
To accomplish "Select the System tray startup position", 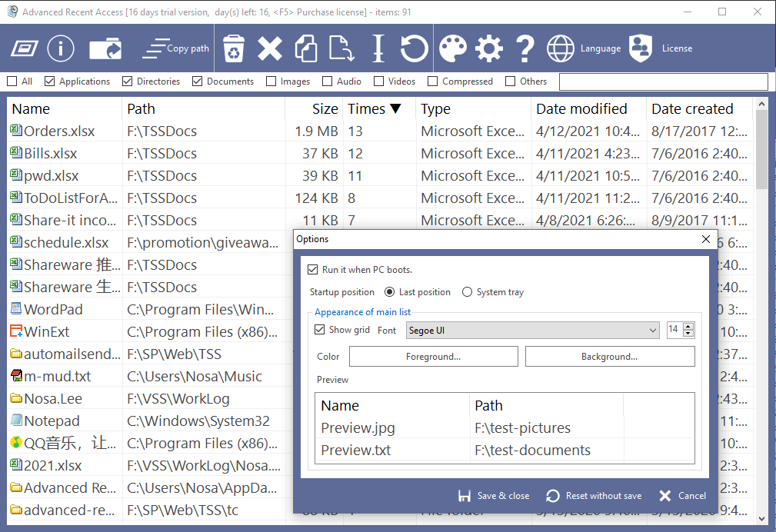I will (467, 291).
